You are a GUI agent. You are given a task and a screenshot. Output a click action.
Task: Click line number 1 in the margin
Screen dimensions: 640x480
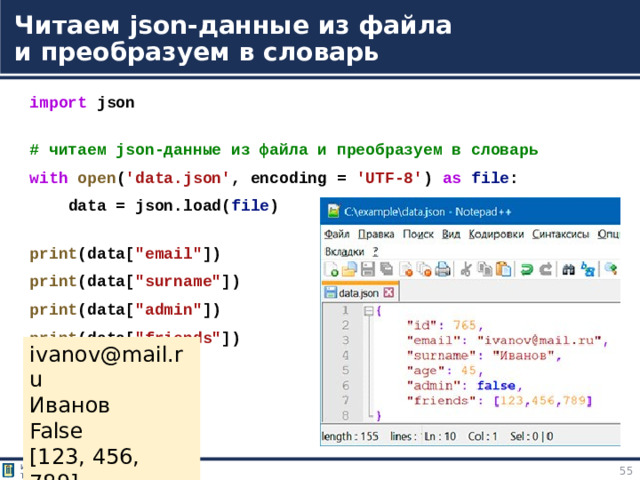click(345, 311)
